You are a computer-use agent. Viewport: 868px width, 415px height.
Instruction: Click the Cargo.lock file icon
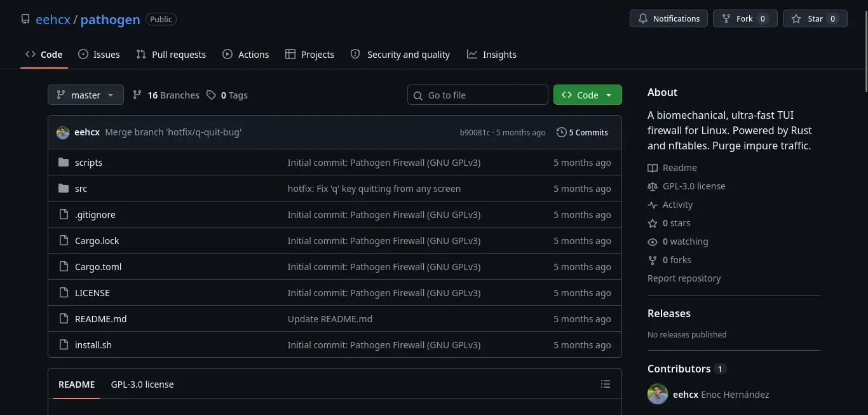[64, 241]
